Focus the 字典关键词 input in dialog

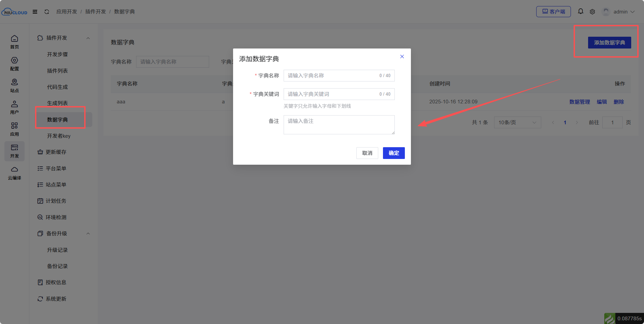coord(332,94)
